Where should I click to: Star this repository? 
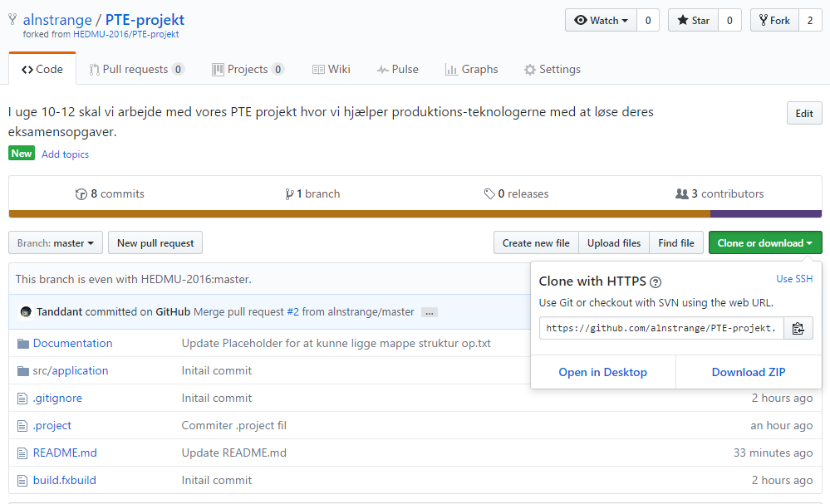693,20
